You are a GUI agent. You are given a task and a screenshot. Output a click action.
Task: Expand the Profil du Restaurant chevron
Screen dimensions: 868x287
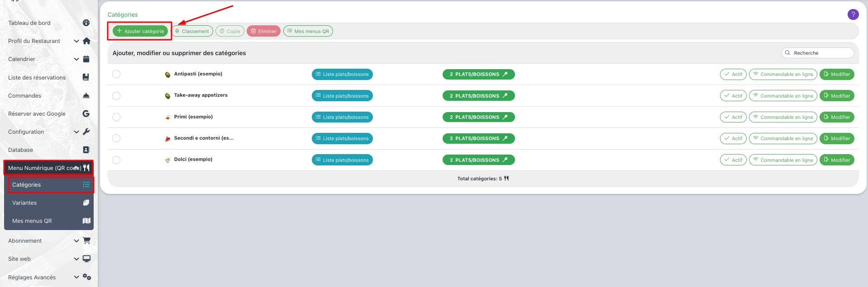(76, 41)
